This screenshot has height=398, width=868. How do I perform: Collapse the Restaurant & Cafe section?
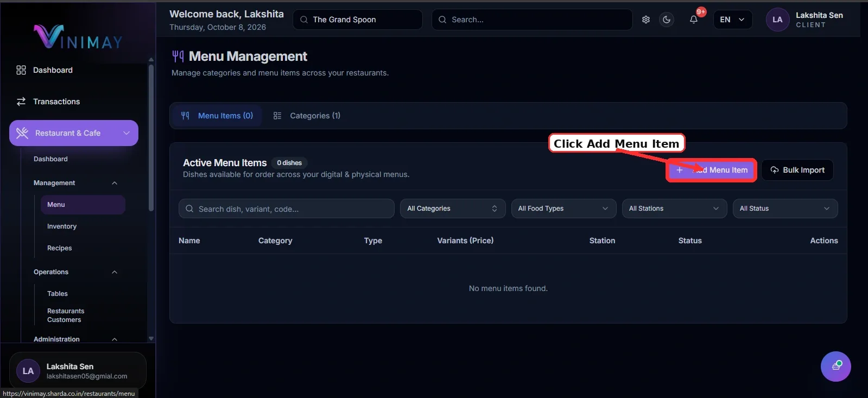click(x=126, y=133)
